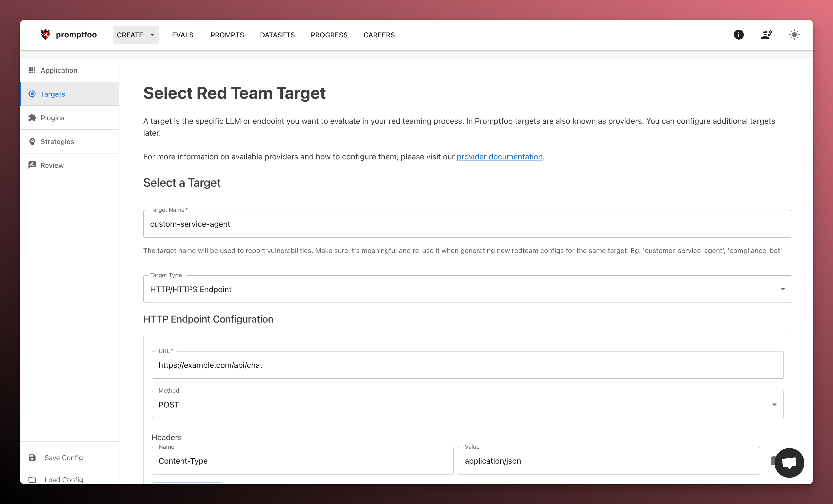Click the Review sidebar icon
833x504 pixels.
tap(32, 165)
